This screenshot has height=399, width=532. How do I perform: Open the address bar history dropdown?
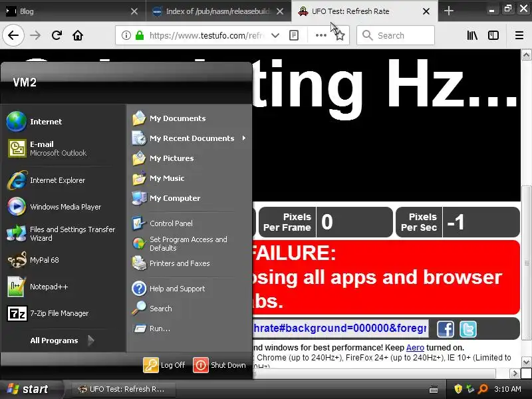coord(275,35)
